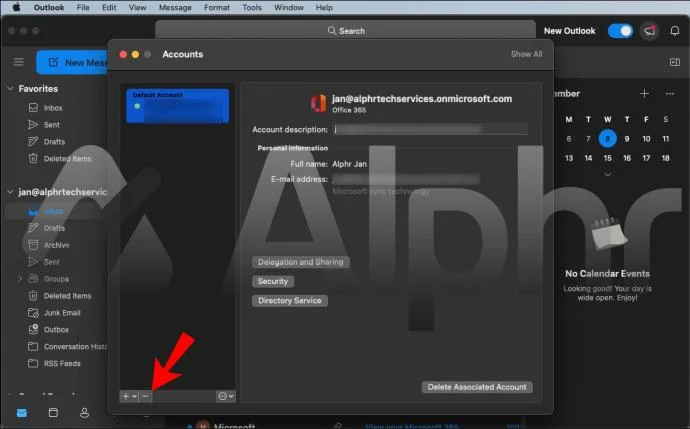
Task: Open the Conversation History folder
Action: [75, 347]
